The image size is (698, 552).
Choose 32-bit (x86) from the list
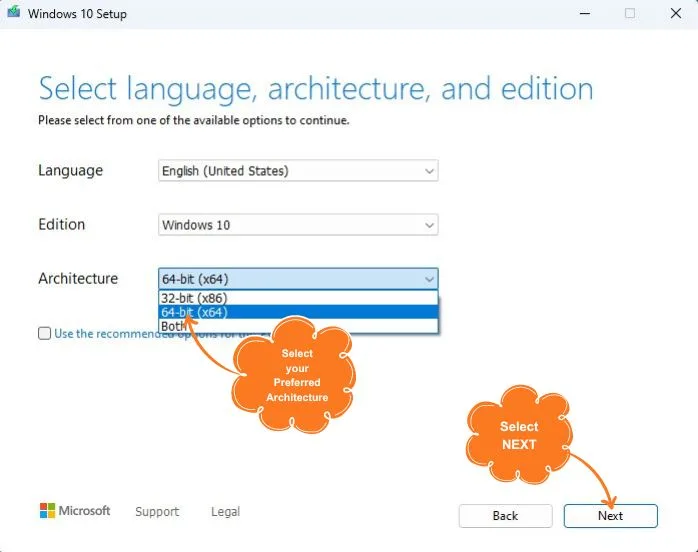298,298
